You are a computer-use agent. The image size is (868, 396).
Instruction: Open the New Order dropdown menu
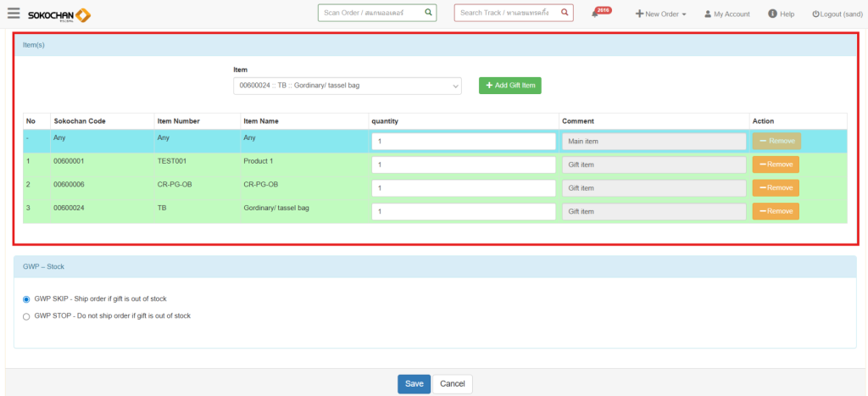click(661, 14)
